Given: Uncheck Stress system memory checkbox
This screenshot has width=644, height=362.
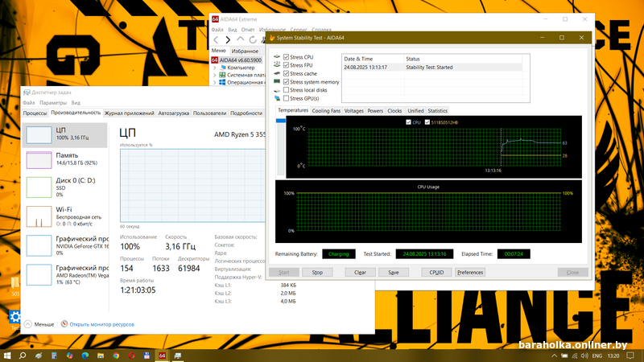Looking at the screenshot, I should (287, 82).
